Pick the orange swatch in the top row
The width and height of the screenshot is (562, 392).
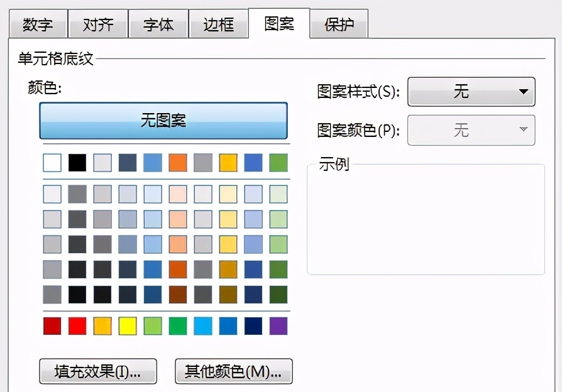177,162
